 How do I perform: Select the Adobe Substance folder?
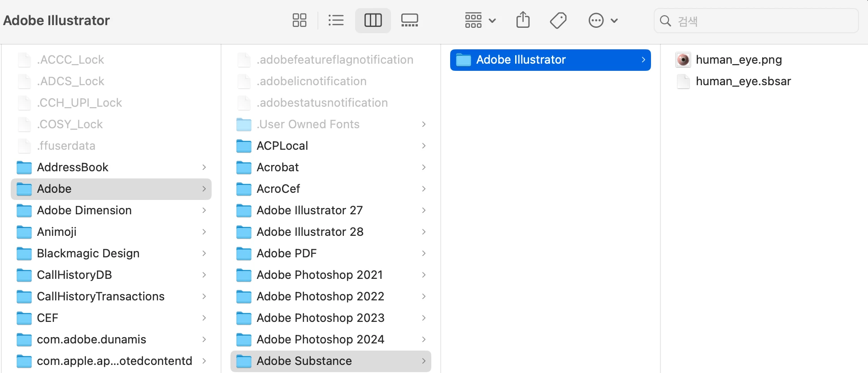(331, 361)
